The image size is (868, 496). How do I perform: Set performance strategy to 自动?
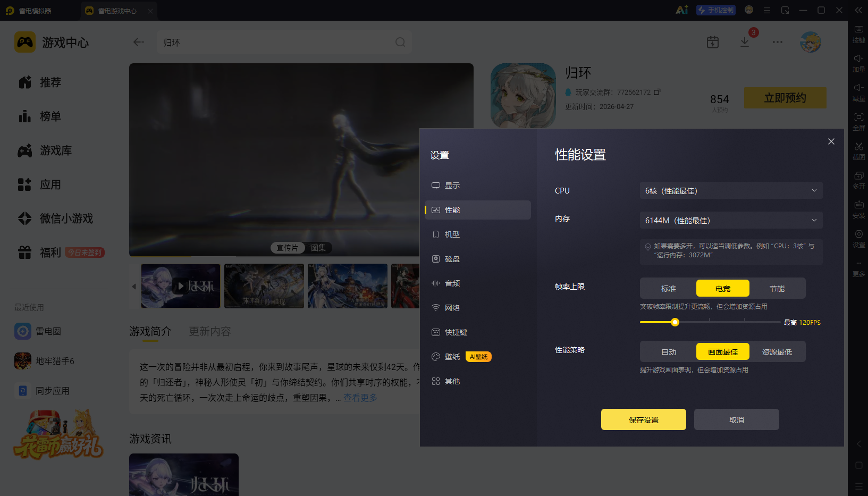(x=669, y=351)
